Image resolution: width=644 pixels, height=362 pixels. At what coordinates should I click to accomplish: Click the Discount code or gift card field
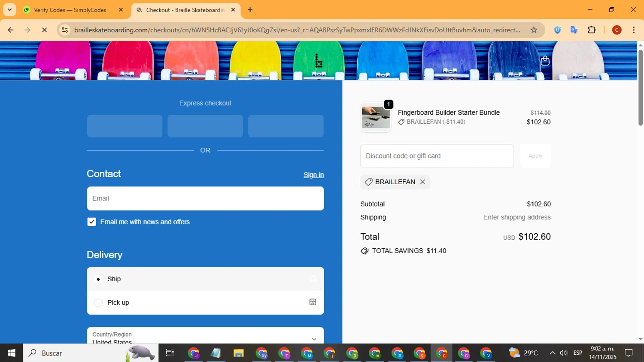[x=437, y=156]
